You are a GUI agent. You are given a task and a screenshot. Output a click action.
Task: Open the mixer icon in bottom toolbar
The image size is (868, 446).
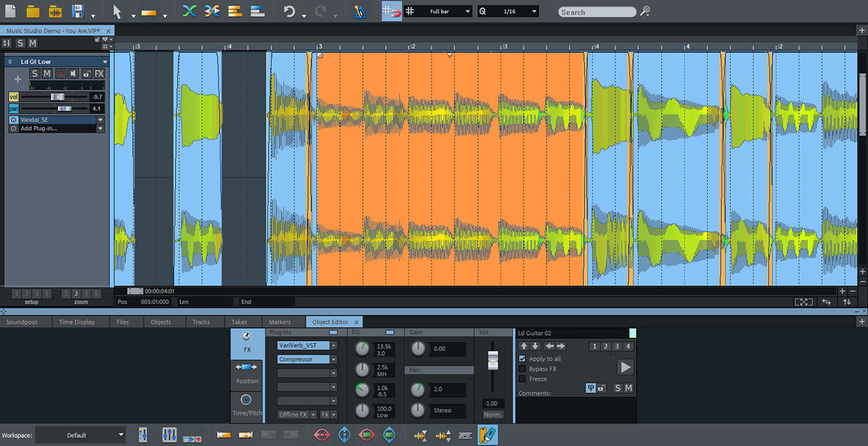[170, 434]
